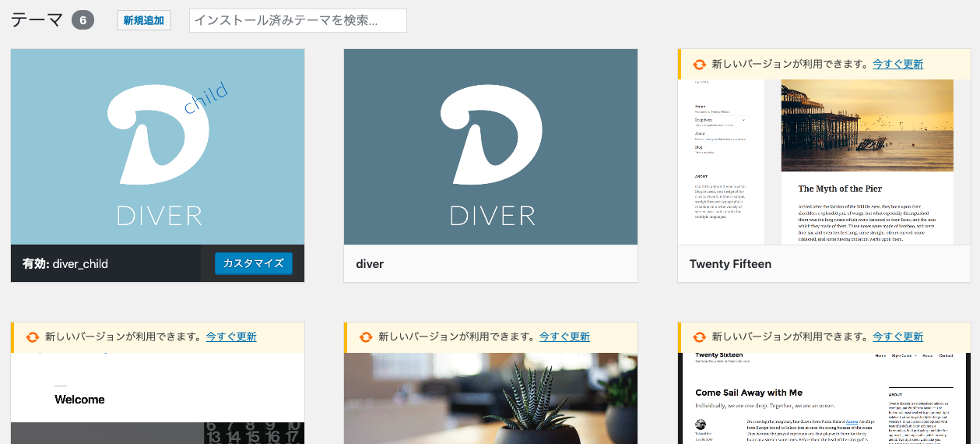Click the refresh icon in Twenty Fifteen's update notice
This screenshot has width=980, height=444.
pos(699,65)
